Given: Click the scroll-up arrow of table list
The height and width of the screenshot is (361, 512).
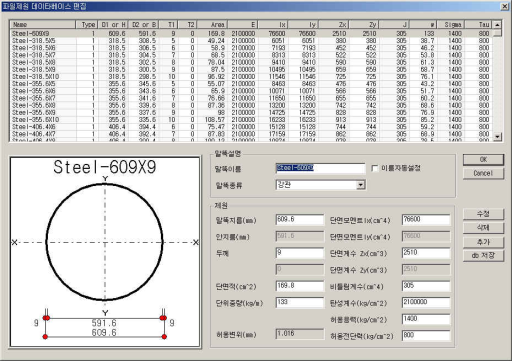Looking at the screenshot, I should tap(497, 25).
